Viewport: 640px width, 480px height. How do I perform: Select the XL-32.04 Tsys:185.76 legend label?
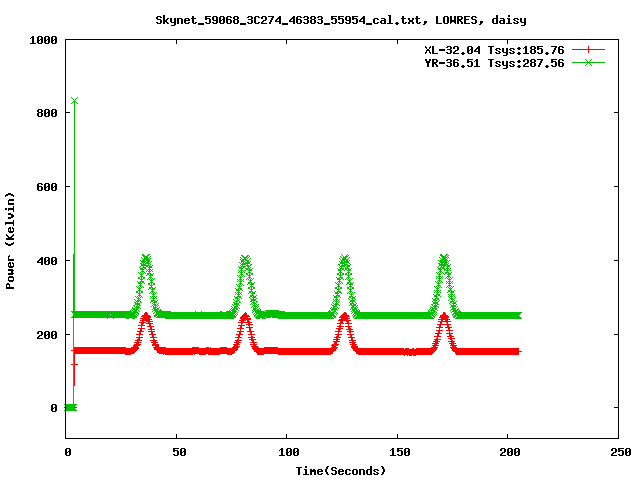click(x=494, y=50)
